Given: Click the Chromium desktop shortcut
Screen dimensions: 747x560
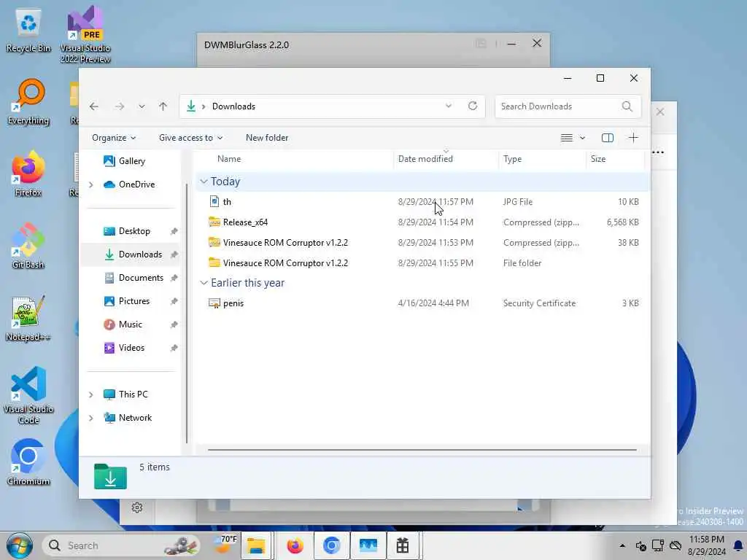Looking at the screenshot, I should point(28,462).
